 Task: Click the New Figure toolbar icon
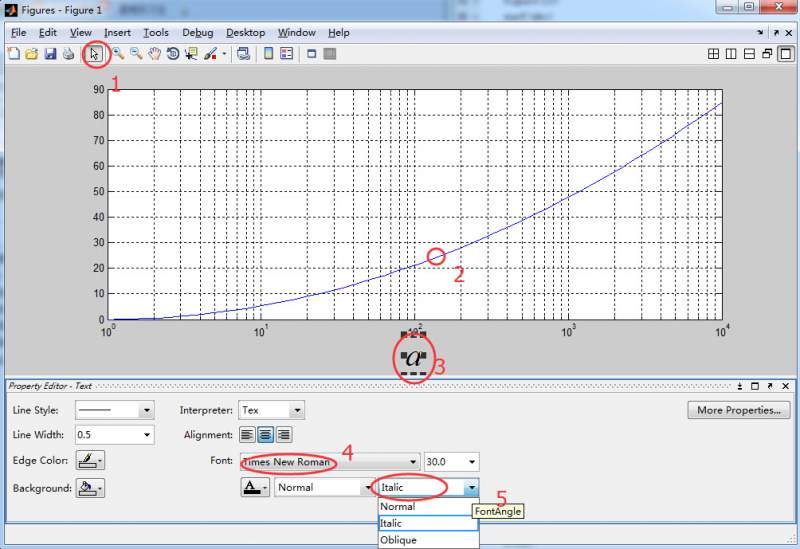[14, 54]
